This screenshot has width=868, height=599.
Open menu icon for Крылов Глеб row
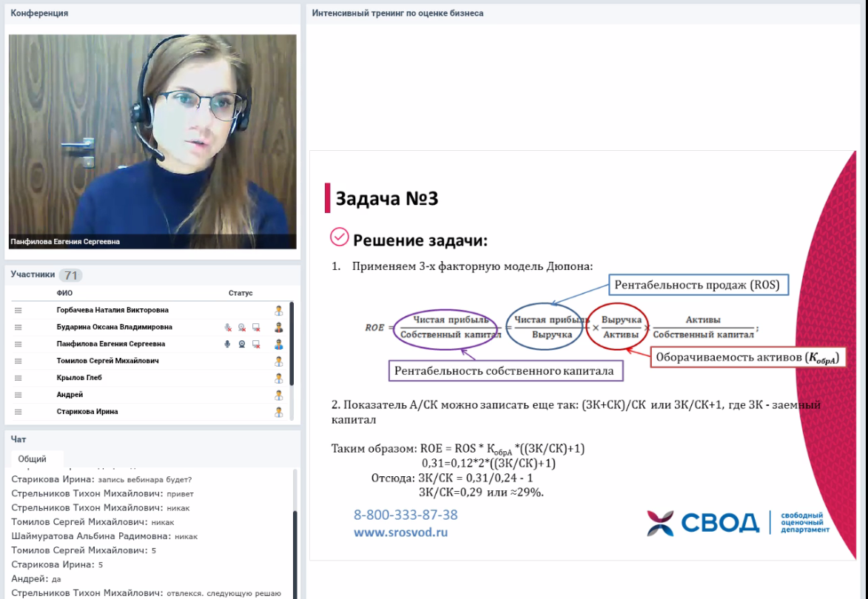[18, 378]
